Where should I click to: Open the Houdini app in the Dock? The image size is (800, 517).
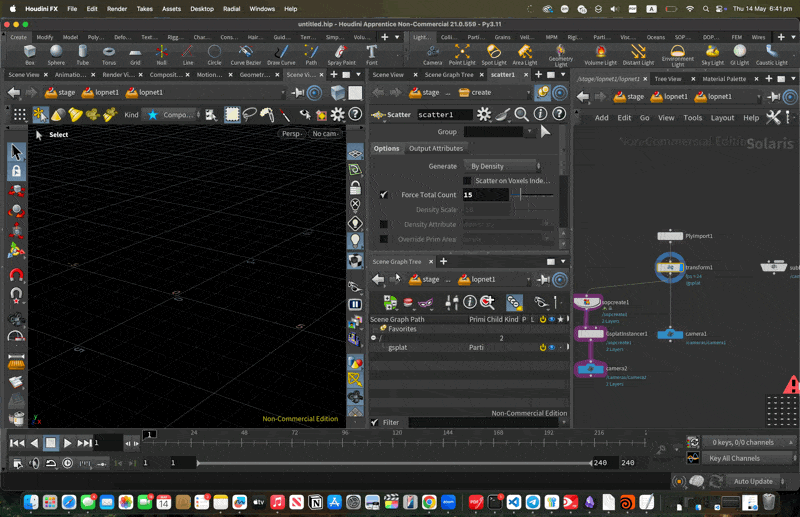[627, 502]
